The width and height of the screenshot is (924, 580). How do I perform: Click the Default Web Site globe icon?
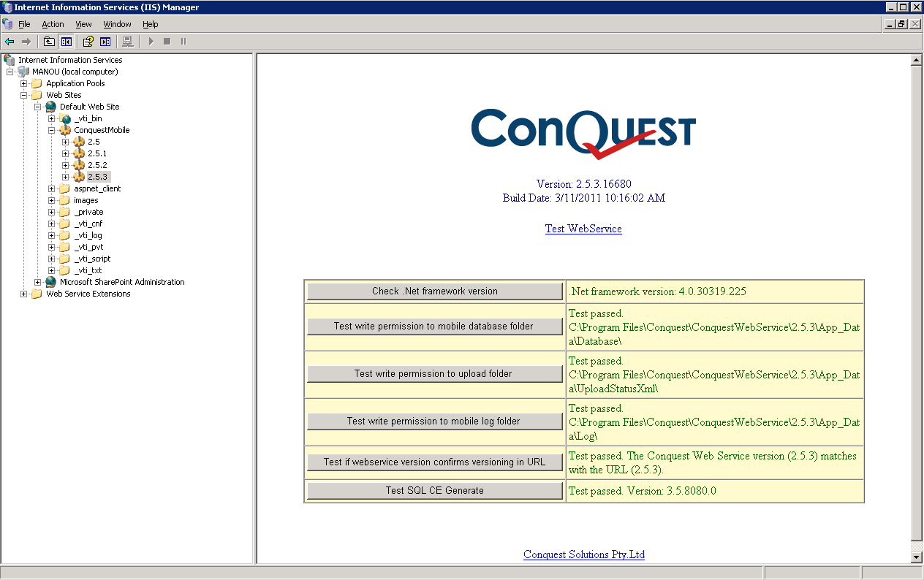tap(51, 107)
